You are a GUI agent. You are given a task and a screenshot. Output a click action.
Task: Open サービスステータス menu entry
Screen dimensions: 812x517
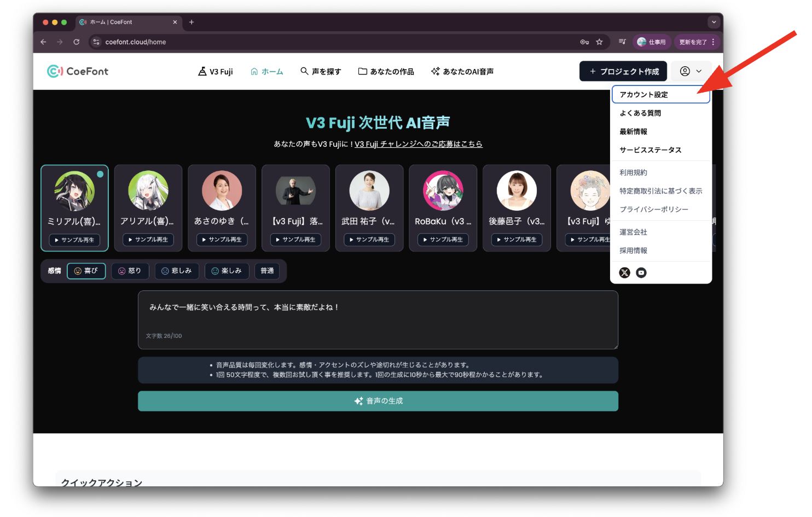(650, 150)
